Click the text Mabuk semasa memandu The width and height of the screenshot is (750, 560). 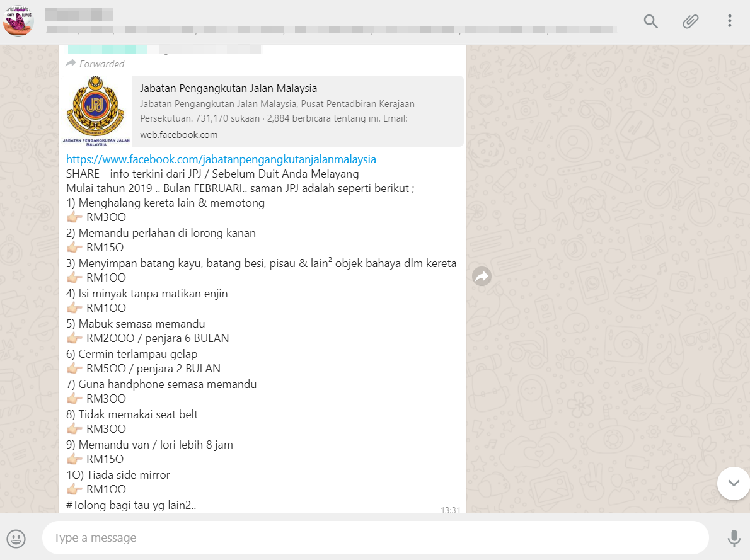142,323
